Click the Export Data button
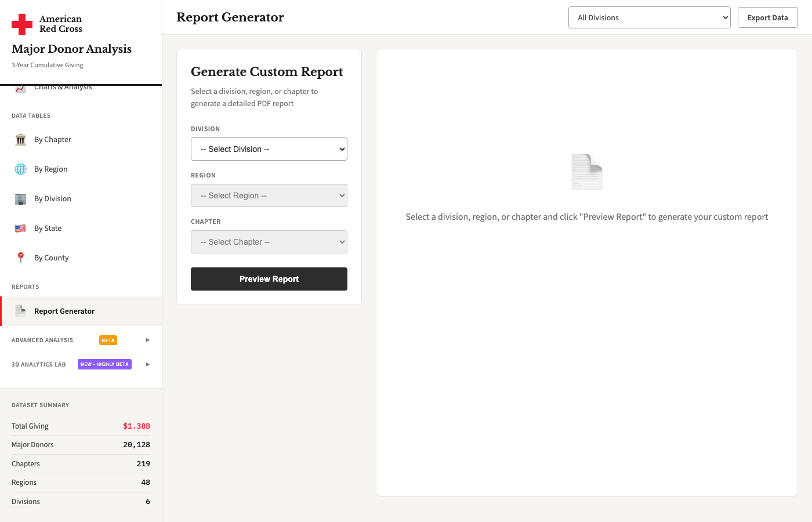This screenshot has height=522, width=812. coord(768,17)
